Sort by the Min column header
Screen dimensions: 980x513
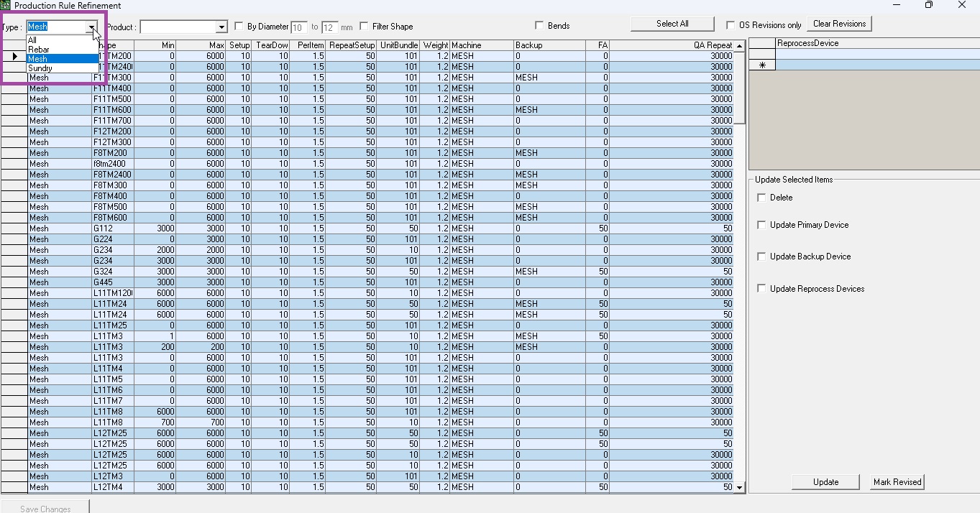(x=155, y=45)
